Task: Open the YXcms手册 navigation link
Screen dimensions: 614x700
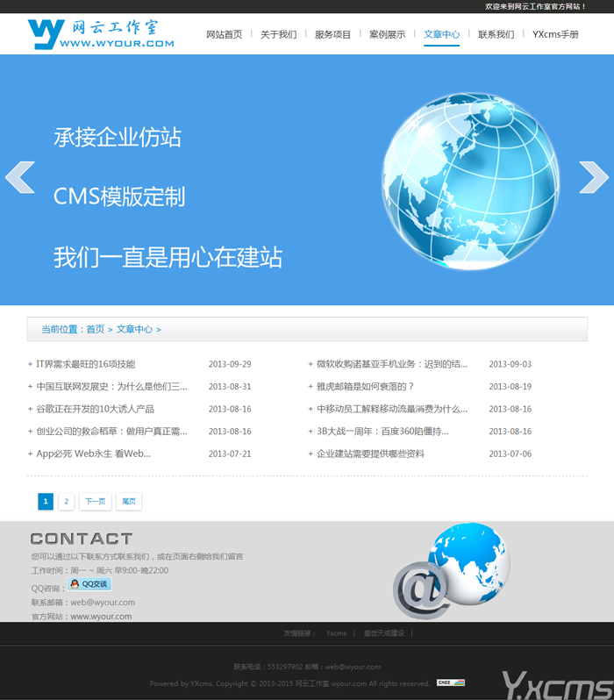Action: (x=555, y=34)
